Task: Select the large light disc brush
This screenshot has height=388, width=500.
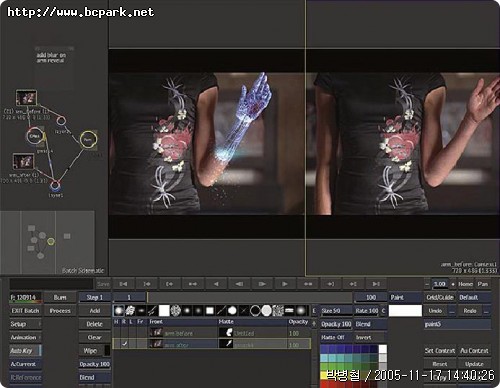Action: point(266,311)
